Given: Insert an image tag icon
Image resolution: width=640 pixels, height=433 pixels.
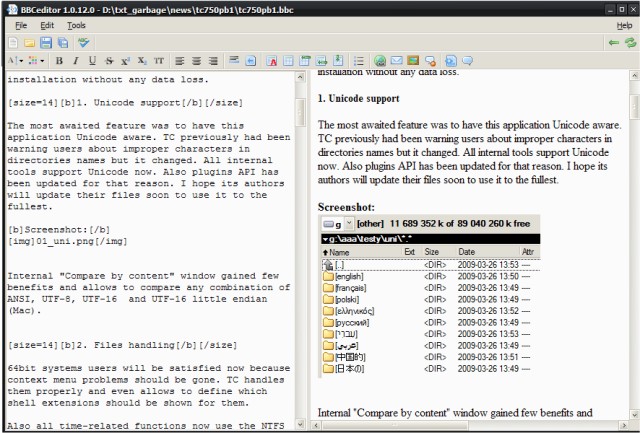Looking at the screenshot, I should point(413,61).
